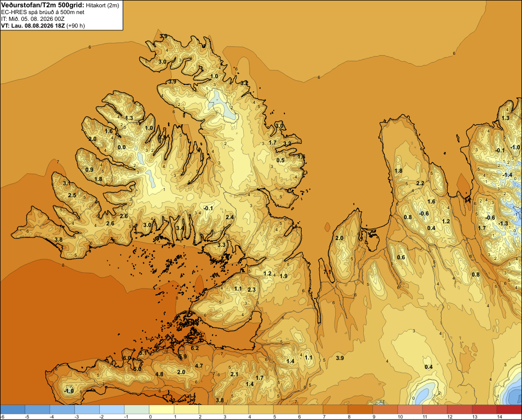Click the Veðurstofan/T2m 500grid title text
The height and width of the screenshot is (420, 522).
[43, 5]
